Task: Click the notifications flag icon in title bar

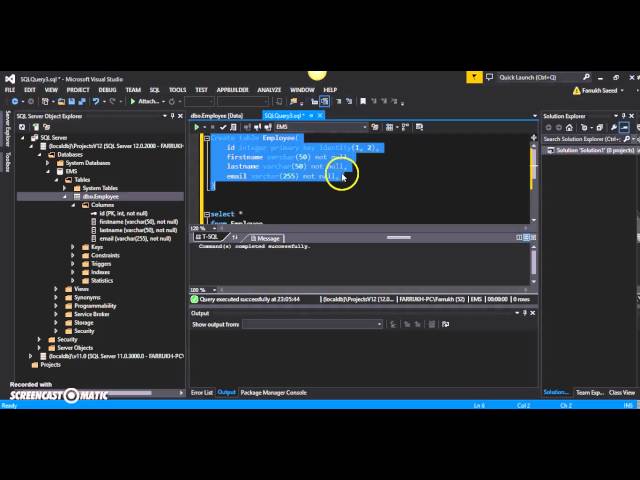Action: 474,77
